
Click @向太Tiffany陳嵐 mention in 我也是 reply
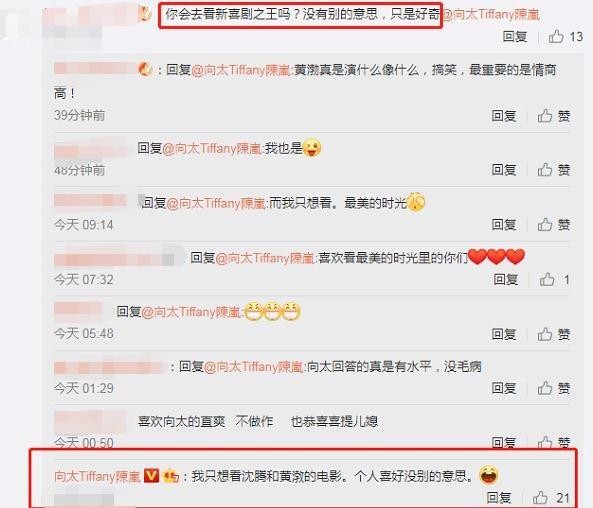pos(212,148)
